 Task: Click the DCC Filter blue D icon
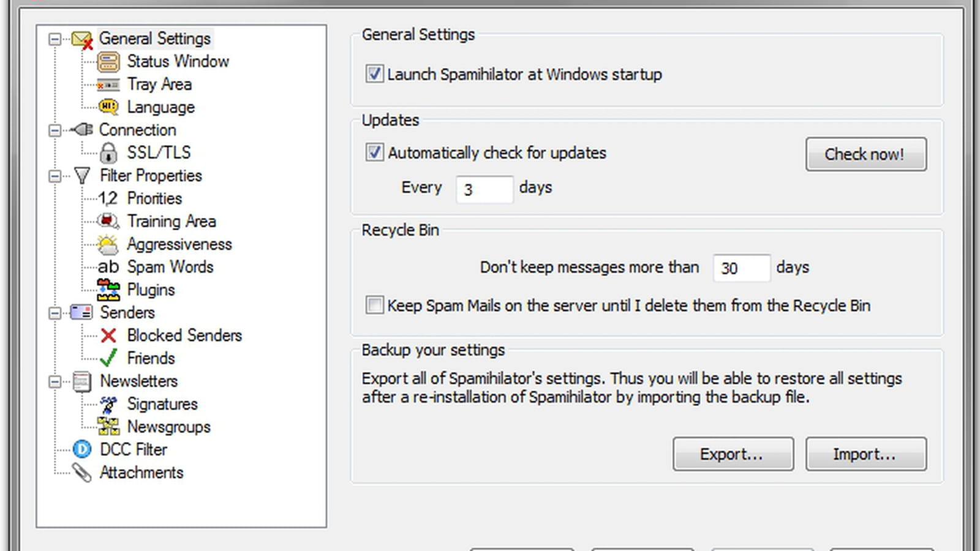(x=82, y=449)
